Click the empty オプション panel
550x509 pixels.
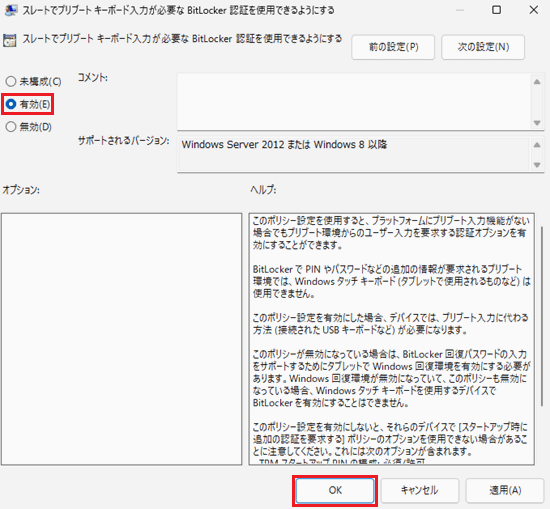(121, 339)
